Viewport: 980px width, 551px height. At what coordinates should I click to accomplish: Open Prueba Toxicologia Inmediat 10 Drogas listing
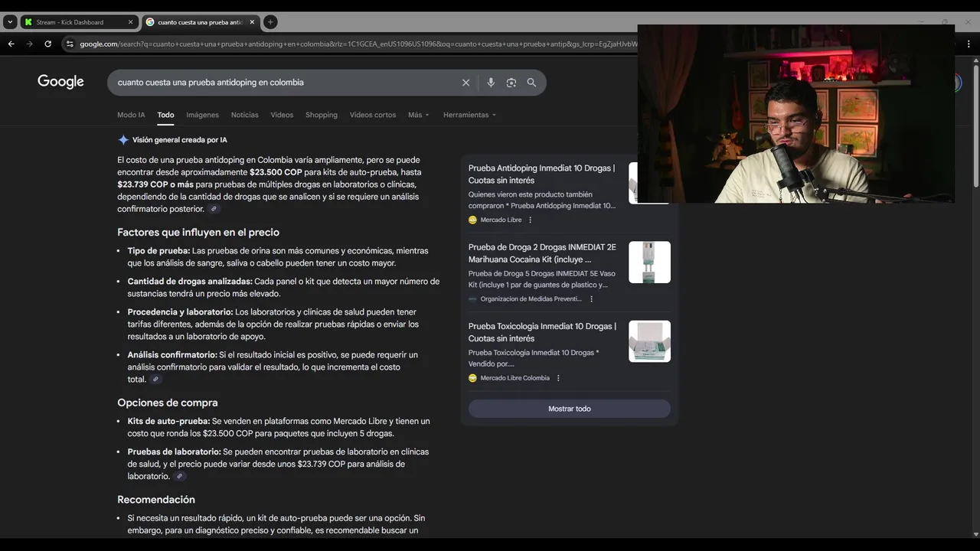[542, 332]
